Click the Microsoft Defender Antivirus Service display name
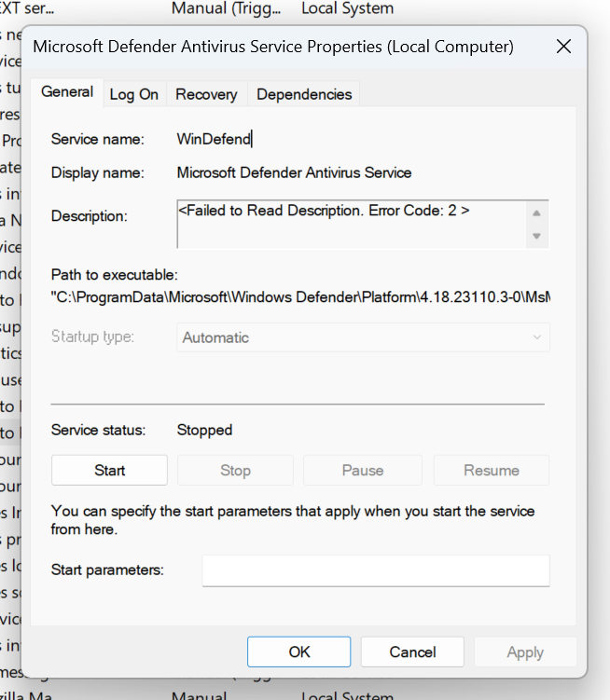Screen dimensions: 610x700 (294, 172)
